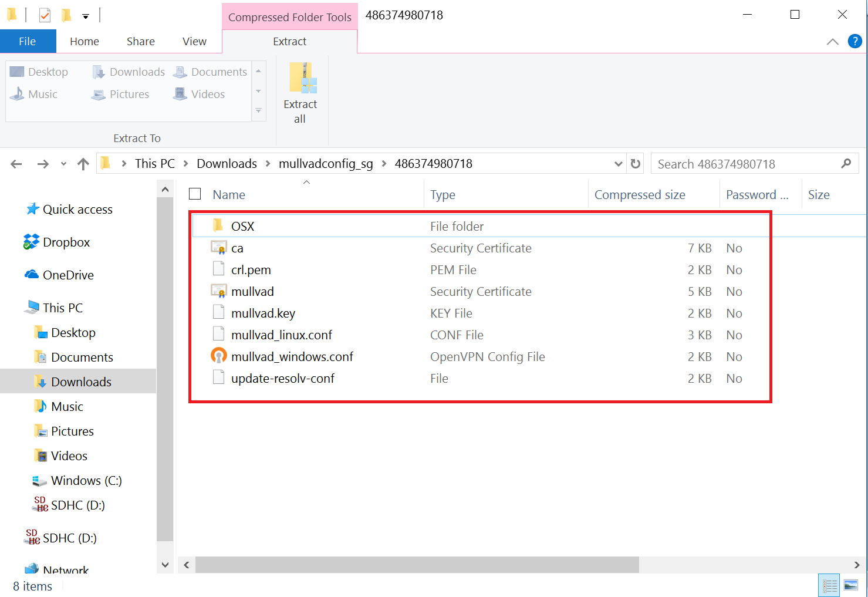Expand the Extract To destinations list
The height and width of the screenshot is (597, 868).
(x=258, y=111)
